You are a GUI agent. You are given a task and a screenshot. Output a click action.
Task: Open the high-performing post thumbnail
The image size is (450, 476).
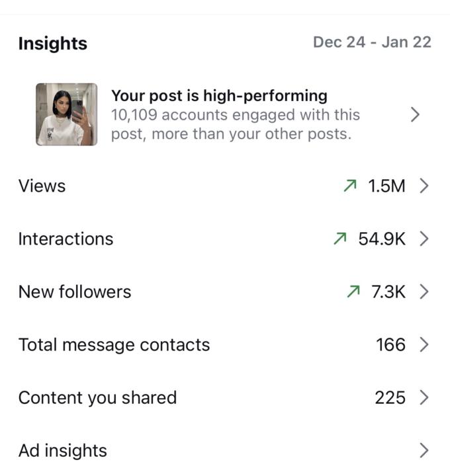coord(66,114)
